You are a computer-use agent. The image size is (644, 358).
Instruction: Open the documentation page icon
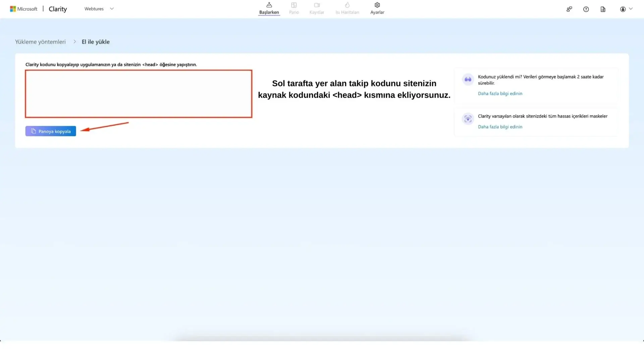603,9
